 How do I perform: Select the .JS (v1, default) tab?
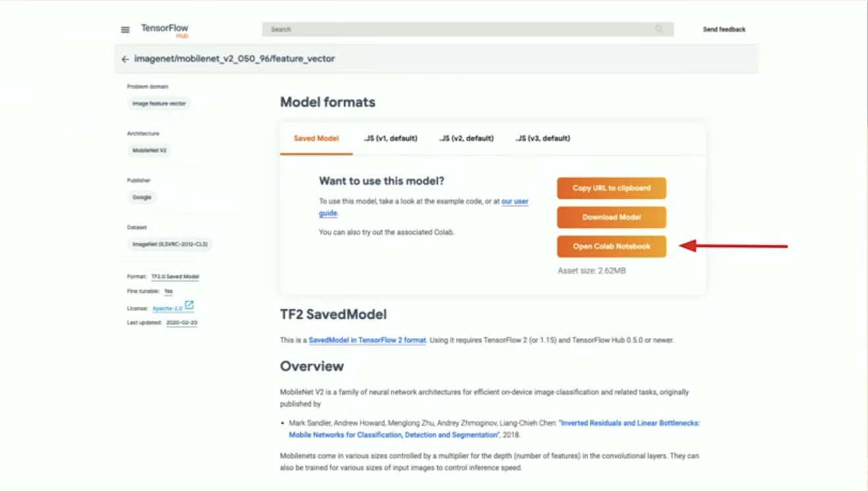(x=390, y=139)
